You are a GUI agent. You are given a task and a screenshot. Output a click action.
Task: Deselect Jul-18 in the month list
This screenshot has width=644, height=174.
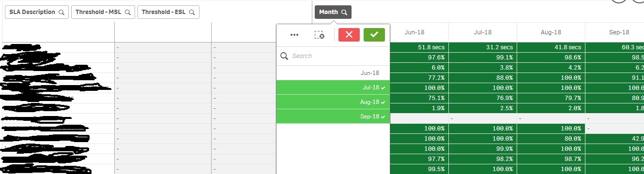pos(333,87)
